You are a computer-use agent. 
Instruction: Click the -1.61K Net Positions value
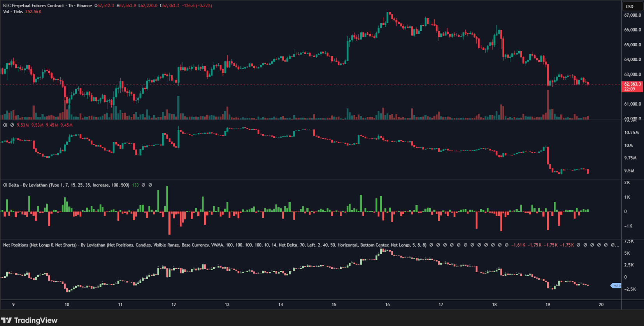click(518, 245)
